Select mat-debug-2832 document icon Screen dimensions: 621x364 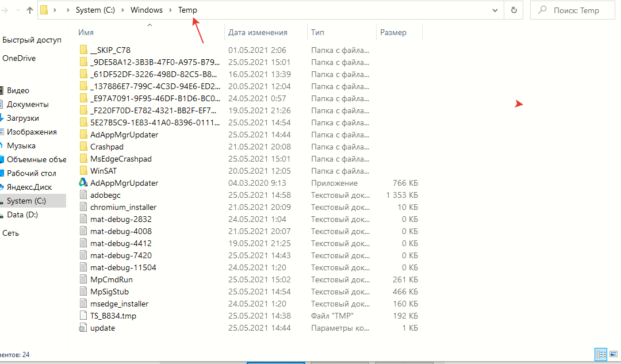(83, 219)
